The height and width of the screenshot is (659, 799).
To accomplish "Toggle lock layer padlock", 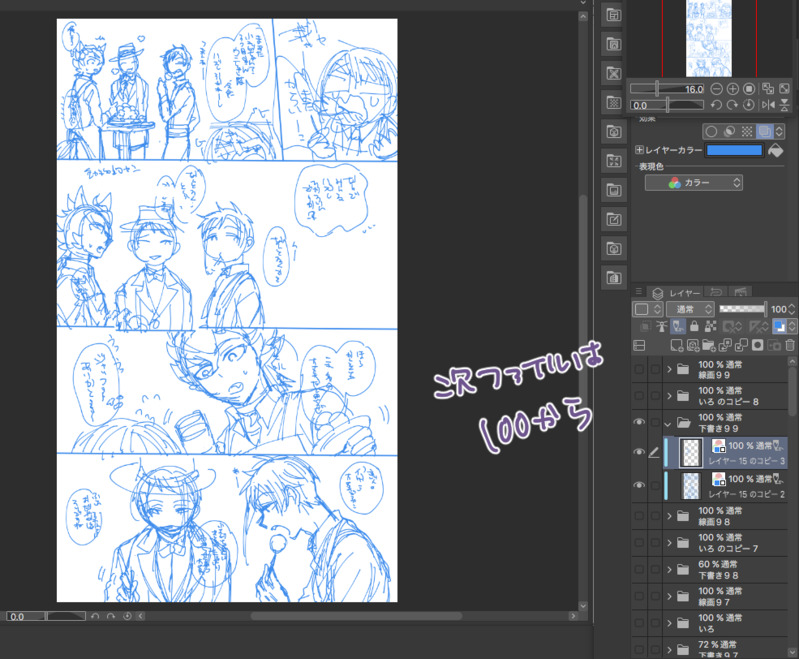I will coord(694,326).
